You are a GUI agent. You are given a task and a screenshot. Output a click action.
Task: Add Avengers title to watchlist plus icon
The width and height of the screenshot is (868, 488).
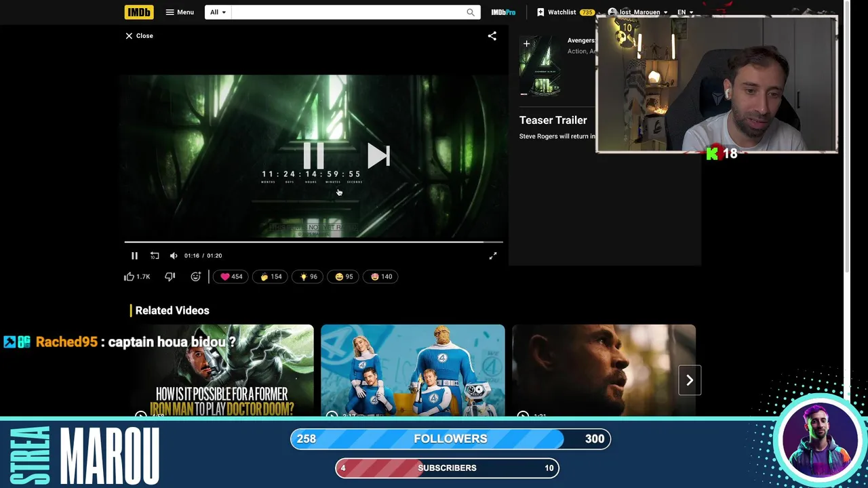pyautogui.click(x=526, y=43)
